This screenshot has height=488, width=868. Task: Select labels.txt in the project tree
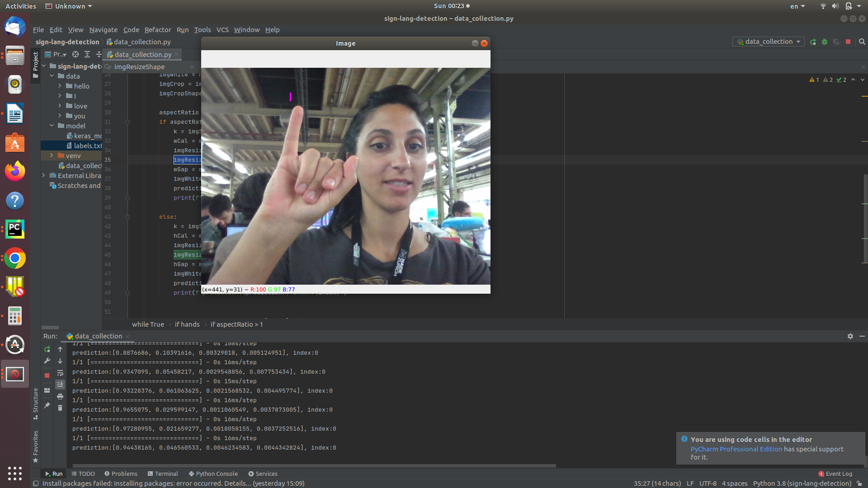pos(87,145)
